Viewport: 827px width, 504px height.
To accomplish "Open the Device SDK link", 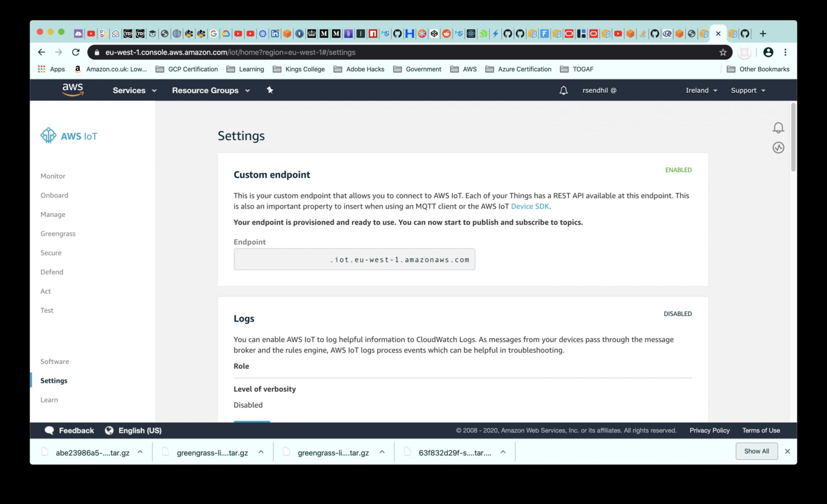I will (529, 206).
